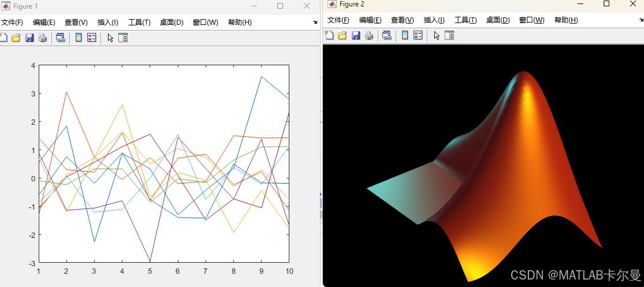Insert a legend in Figure 1

[92, 38]
